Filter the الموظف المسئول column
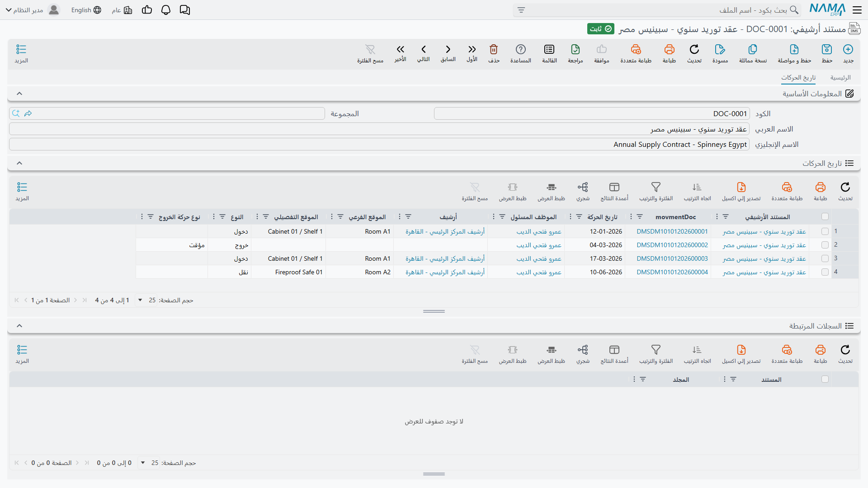This screenshot has width=868, height=488. click(x=502, y=217)
